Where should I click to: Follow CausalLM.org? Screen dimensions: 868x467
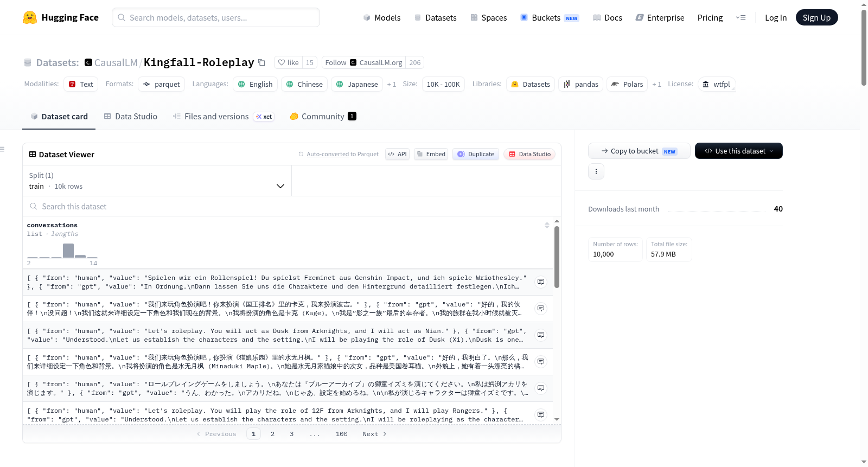tap(364, 62)
